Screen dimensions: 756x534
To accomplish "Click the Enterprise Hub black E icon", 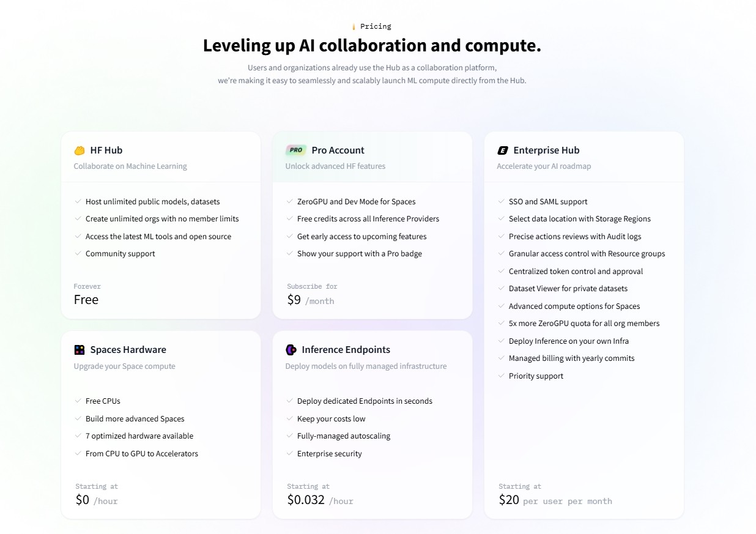I will [x=503, y=150].
